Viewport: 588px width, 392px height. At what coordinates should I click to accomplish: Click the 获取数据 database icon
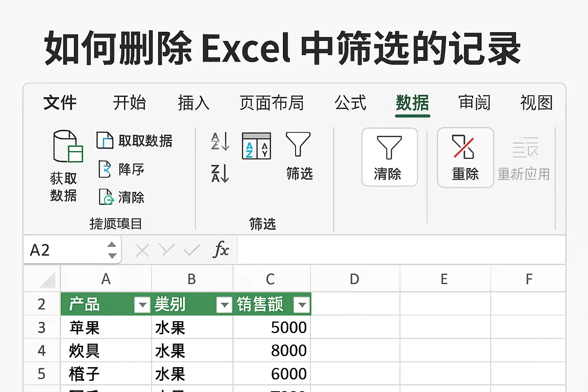pos(67,147)
